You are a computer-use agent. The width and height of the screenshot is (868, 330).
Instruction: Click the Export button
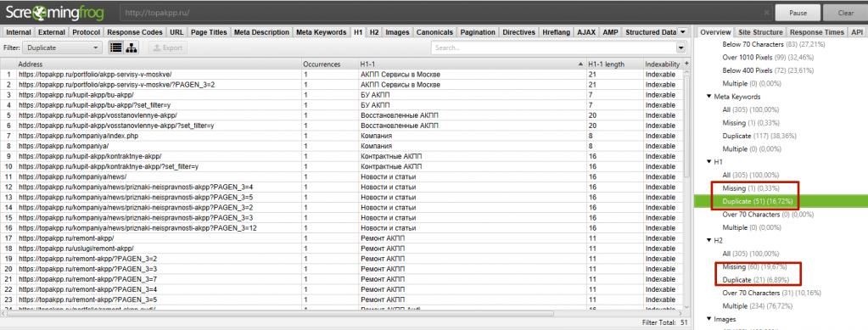[x=168, y=48]
